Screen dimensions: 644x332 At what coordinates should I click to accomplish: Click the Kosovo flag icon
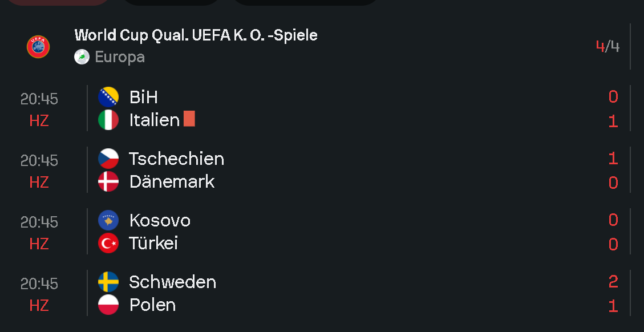(x=108, y=220)
